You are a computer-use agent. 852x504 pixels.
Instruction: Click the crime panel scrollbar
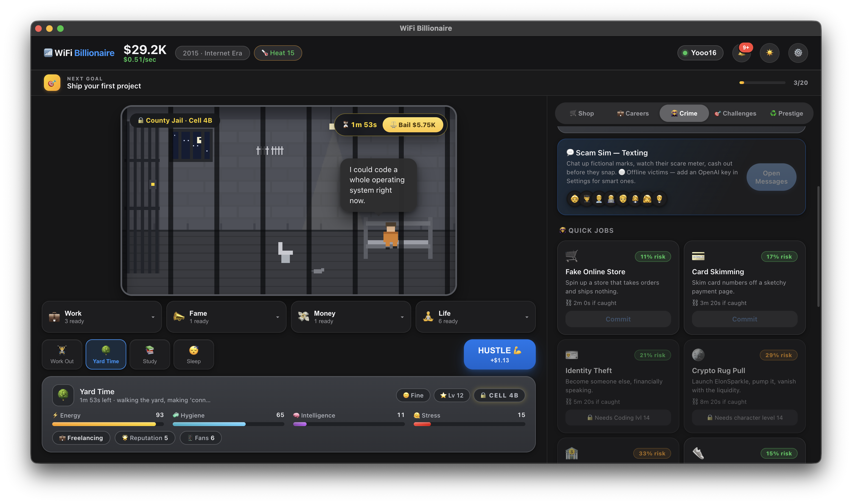click(819, 246)
